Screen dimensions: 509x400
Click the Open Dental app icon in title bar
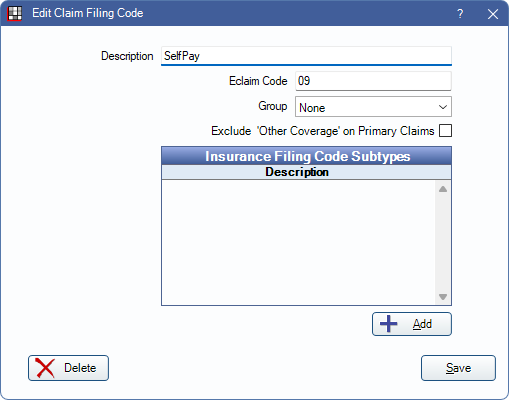click(x=14, y=13)
